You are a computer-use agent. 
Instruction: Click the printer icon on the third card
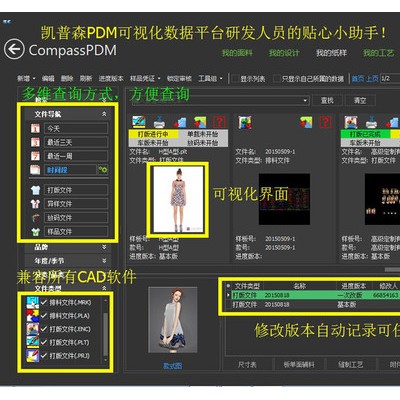(x=371, y=123)
